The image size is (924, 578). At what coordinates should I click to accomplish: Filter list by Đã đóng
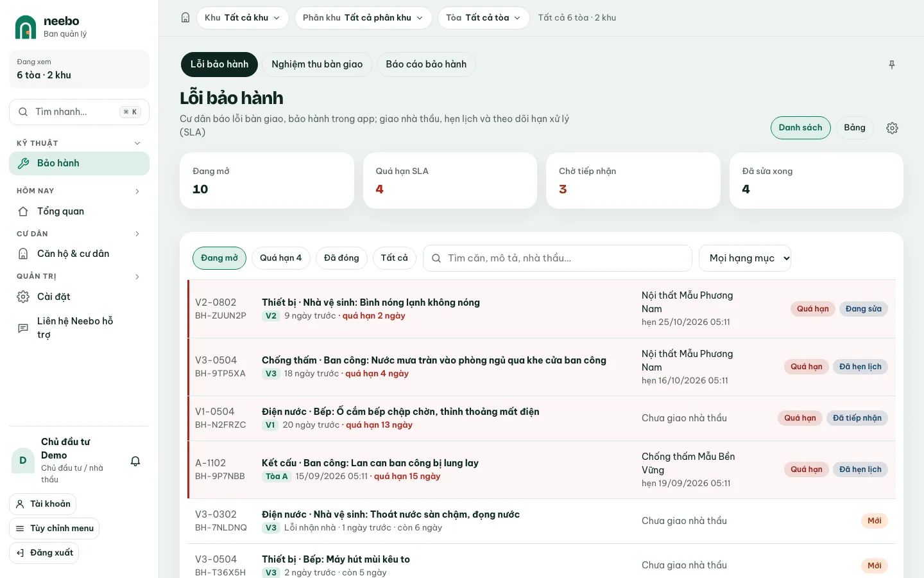click(341, 258)
